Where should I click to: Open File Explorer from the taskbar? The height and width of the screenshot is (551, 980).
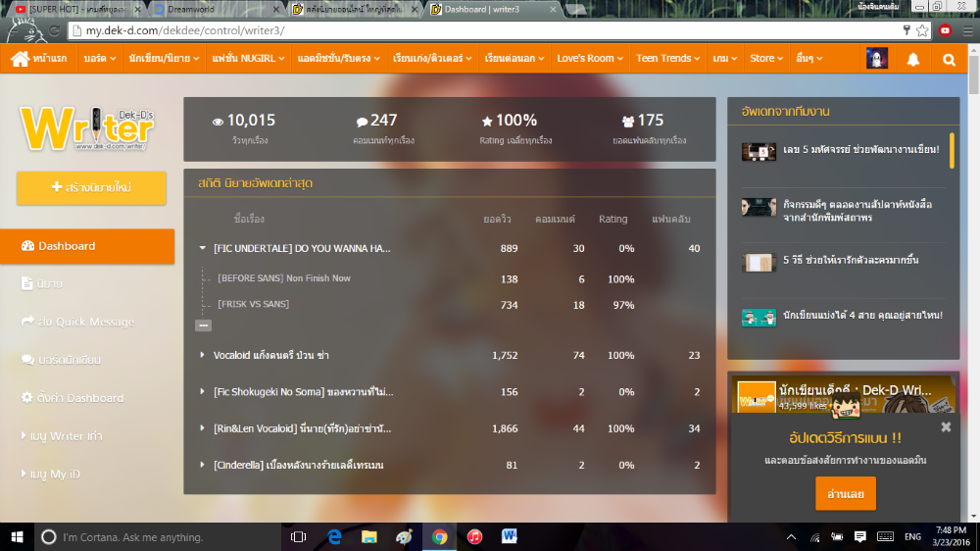tap(368, 536)
